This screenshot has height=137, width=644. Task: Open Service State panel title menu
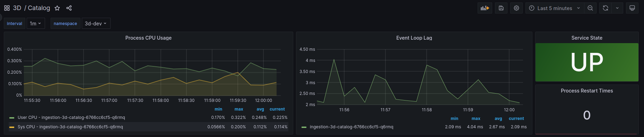point(587,38)
